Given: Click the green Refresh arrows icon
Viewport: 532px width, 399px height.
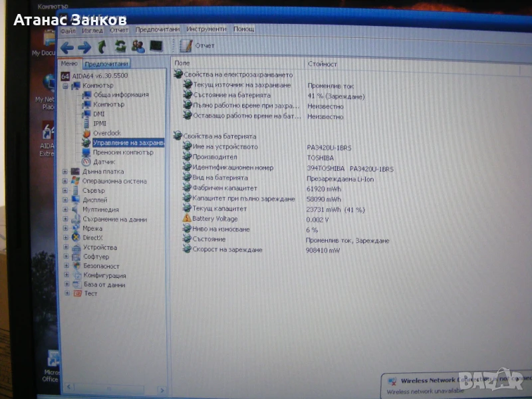Looking at the screenshot, I should coord(120,47).
